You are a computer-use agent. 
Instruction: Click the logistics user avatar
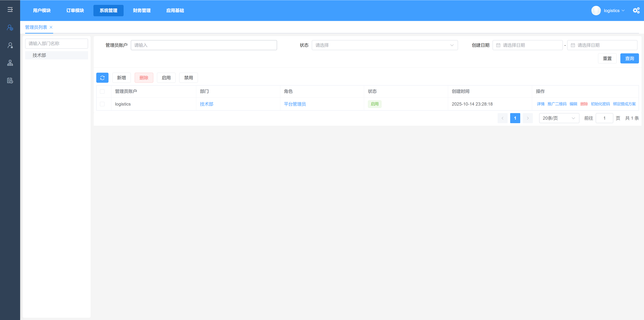point(596,11)
